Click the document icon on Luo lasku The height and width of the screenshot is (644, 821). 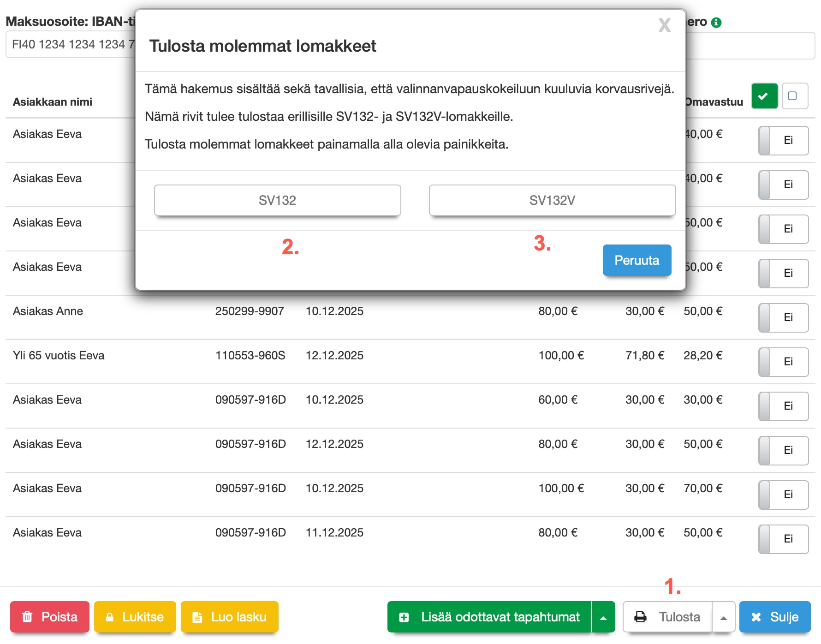click(x=197, y=617)
